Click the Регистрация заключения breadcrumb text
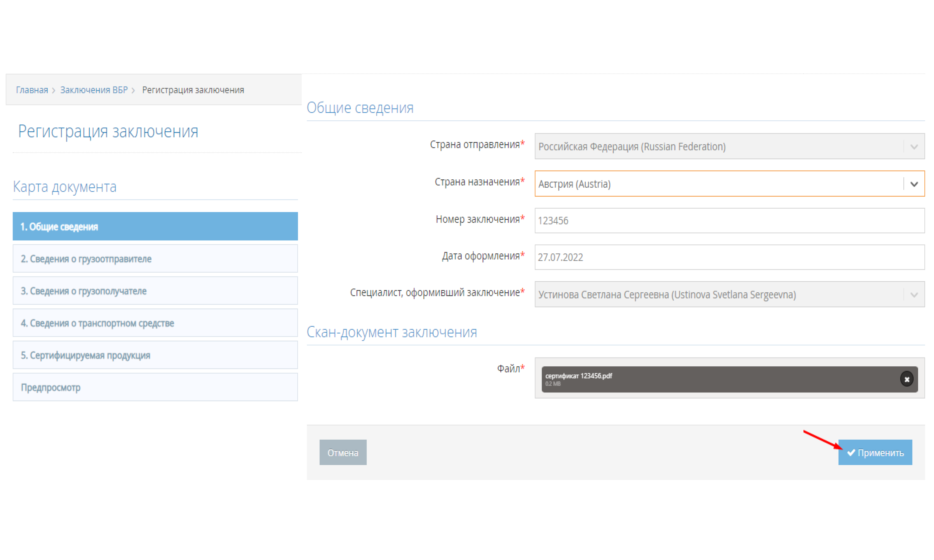This screenshot has height=560, width=934. (193, 90)
